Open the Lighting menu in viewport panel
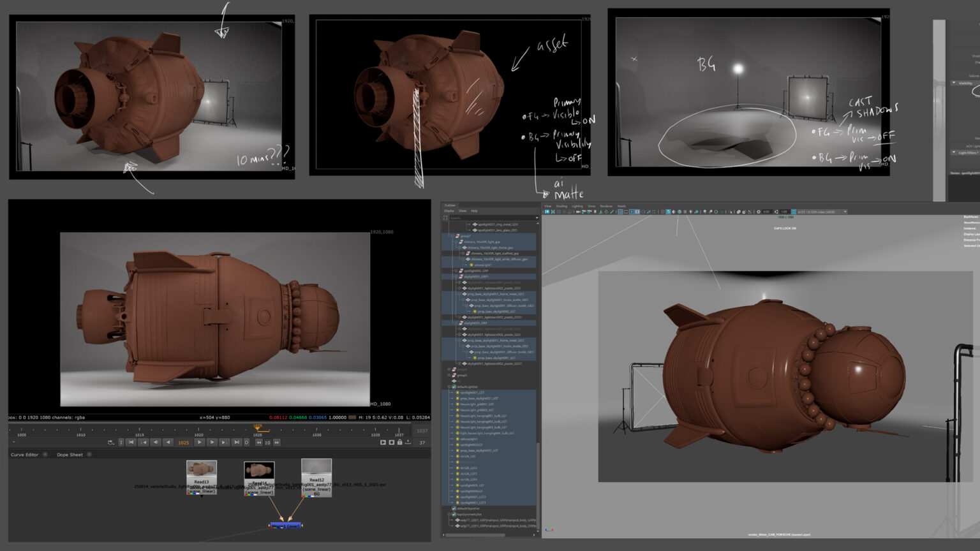The width and height of the screenshot is (980, 551). [577, 206]
